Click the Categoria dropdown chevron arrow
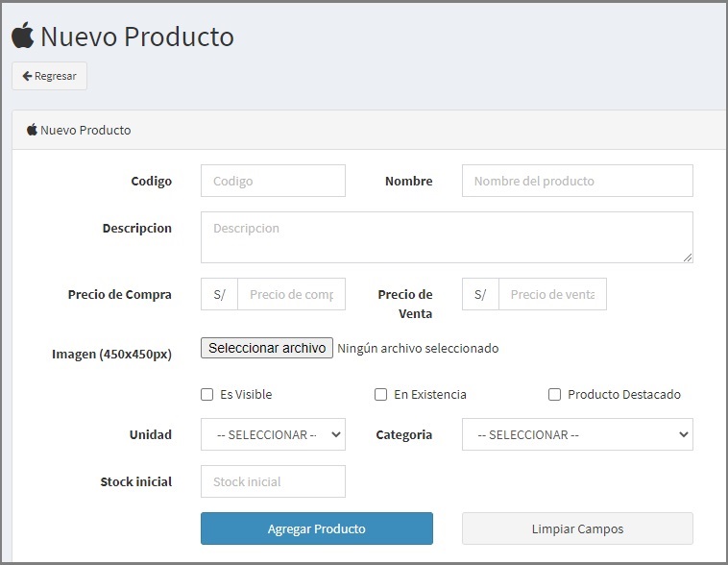728x565 pixels. point(683,434)
